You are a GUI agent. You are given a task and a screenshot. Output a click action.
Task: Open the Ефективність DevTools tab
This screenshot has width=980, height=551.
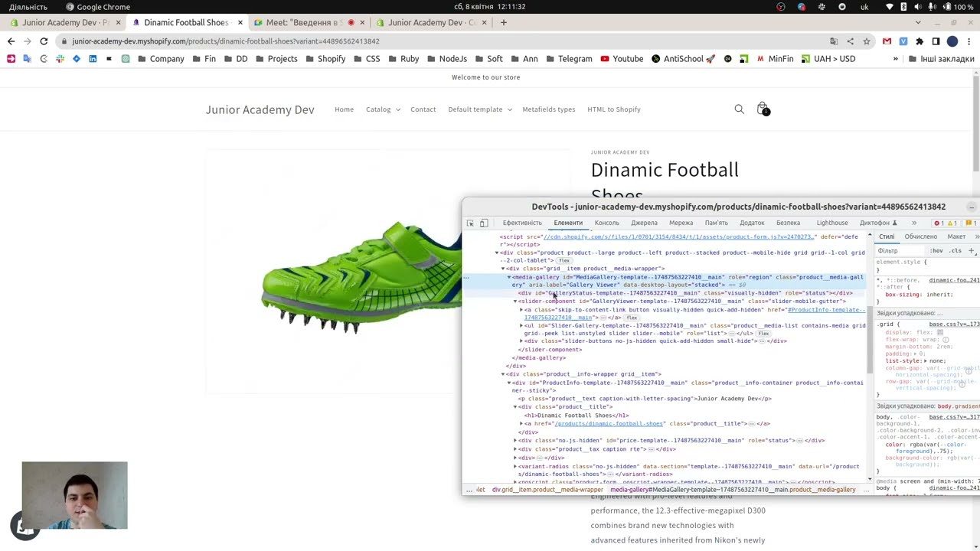[521, 223]
